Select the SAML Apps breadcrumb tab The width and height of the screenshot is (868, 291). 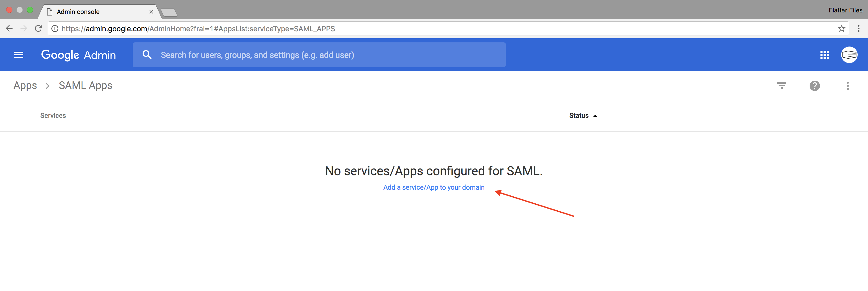[85, 85]
